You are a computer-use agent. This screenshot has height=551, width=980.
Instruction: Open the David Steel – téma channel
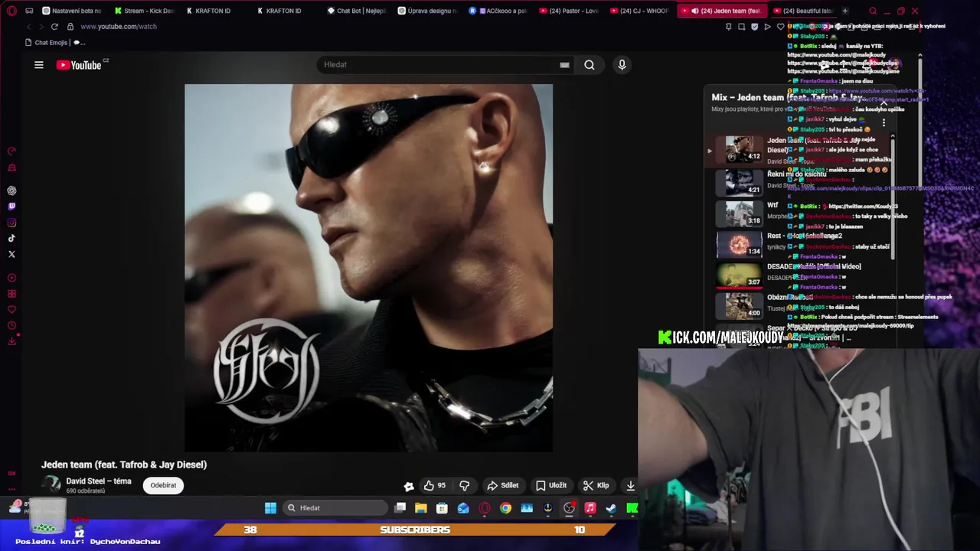[x=99, y=481]
